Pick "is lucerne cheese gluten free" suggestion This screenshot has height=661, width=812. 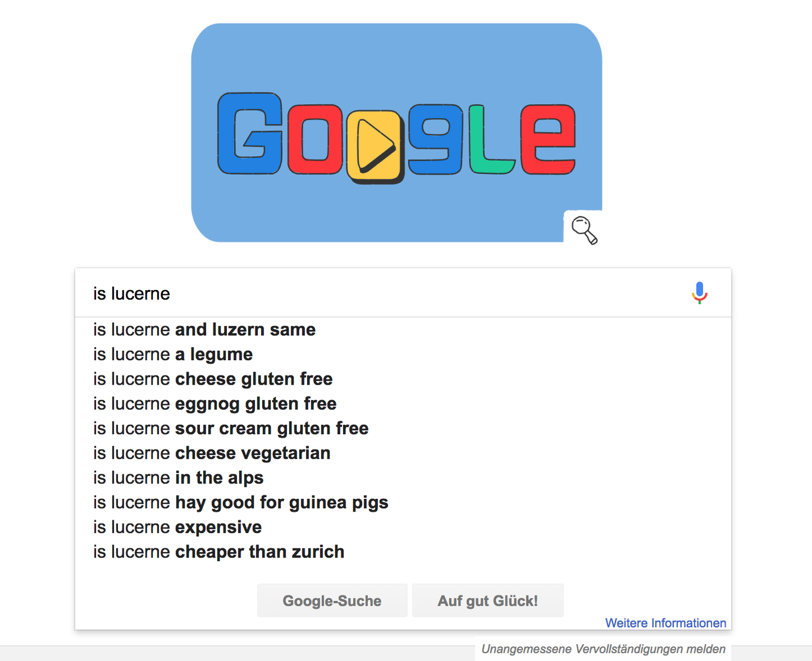(213, 379)
